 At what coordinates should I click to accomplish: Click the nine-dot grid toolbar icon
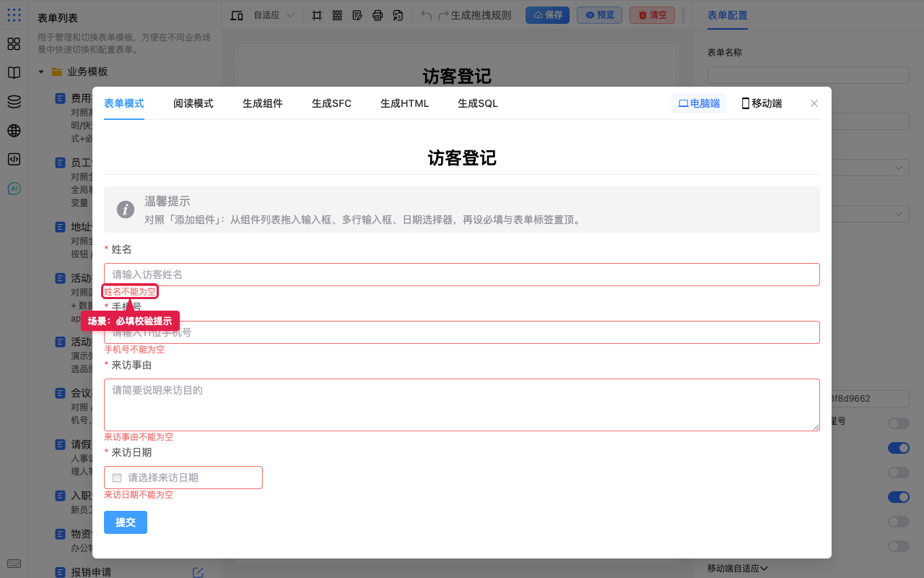point(337,15)
